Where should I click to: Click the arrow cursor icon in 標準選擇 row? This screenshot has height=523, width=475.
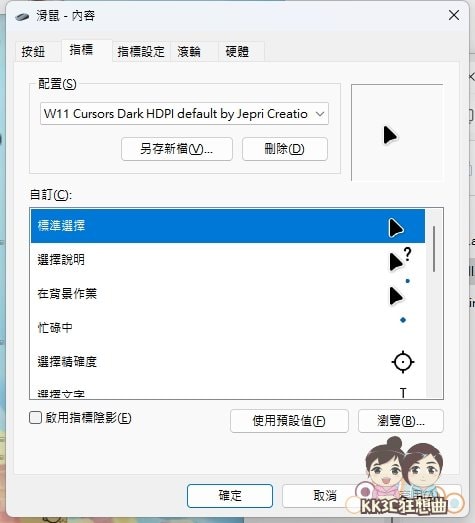point(396,228)
